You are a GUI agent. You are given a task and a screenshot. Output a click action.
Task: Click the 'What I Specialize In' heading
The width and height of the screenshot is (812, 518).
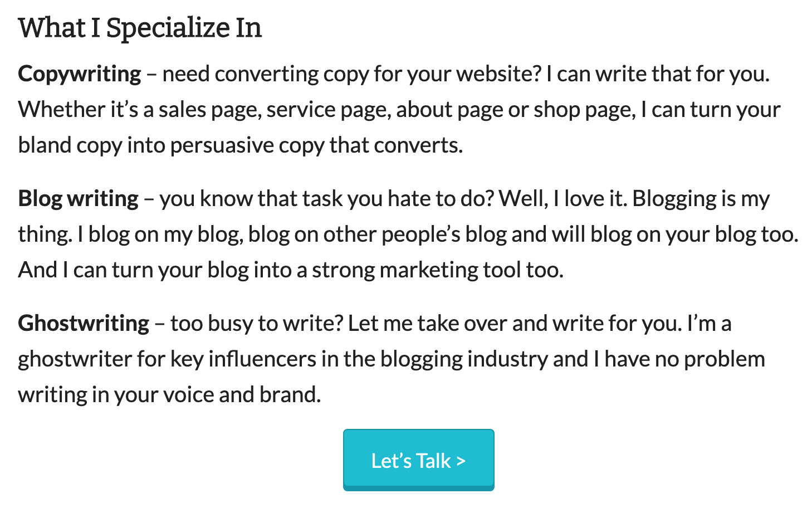140,28
